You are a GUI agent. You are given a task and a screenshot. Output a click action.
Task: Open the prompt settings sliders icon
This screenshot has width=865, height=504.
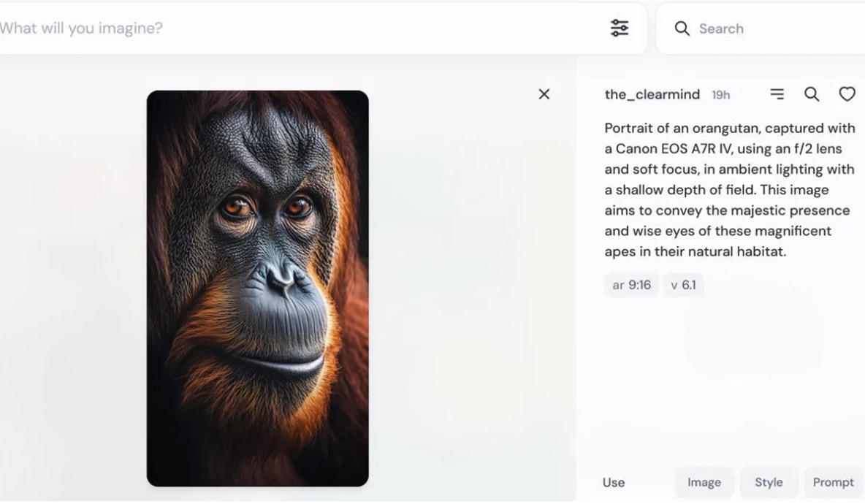click(620, 28)
